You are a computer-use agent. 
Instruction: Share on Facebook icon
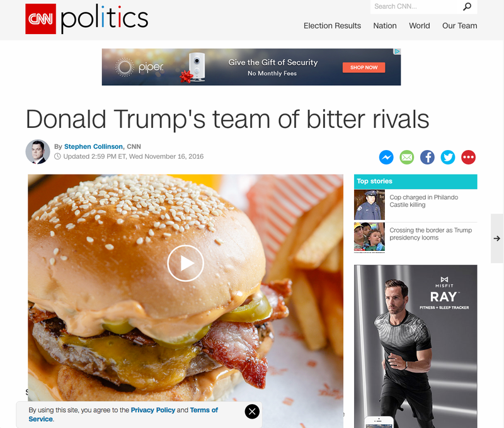pyautogui.click(x=427, y=157)
